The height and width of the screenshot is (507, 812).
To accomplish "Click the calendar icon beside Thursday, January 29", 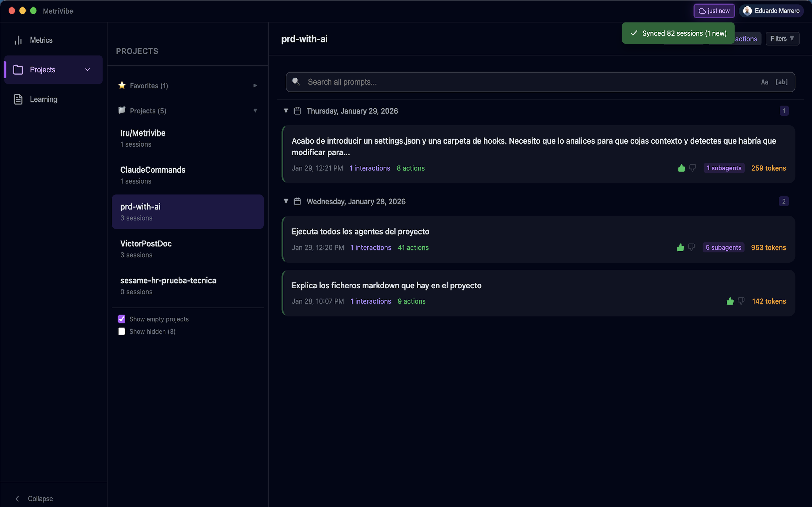I will [297, 111].
